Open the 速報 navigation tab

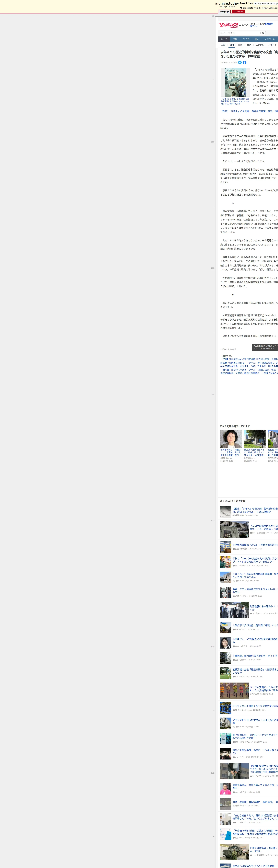coord(235,39)
